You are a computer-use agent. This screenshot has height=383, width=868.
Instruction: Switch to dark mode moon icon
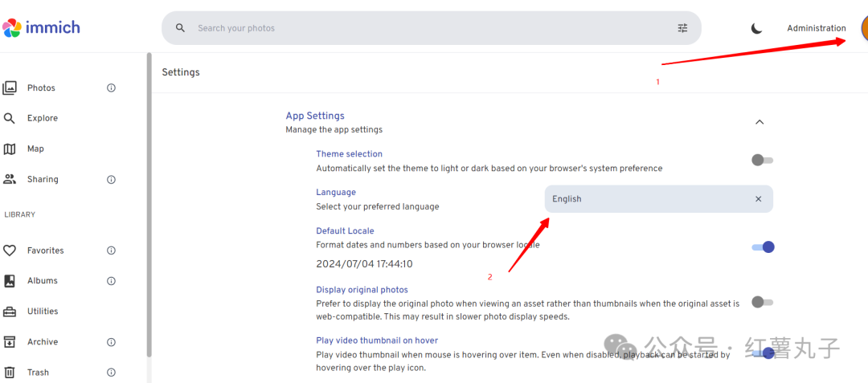757,28
